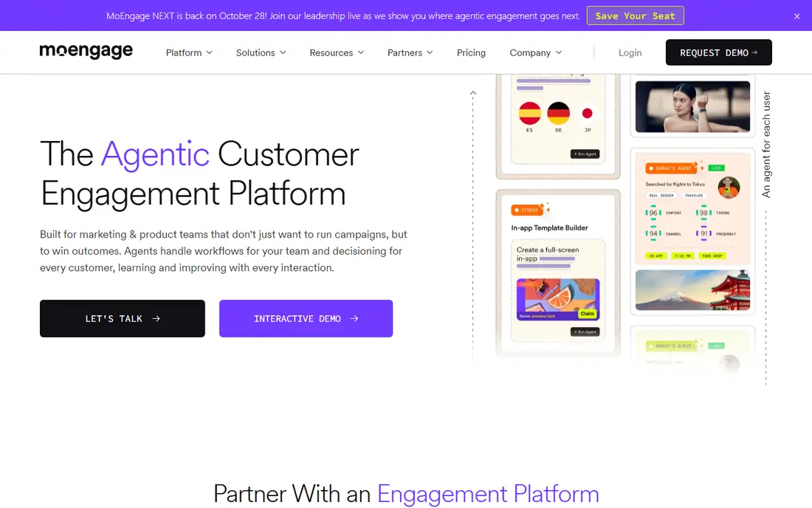Launch the Interactive Demo

pos(306,318)
